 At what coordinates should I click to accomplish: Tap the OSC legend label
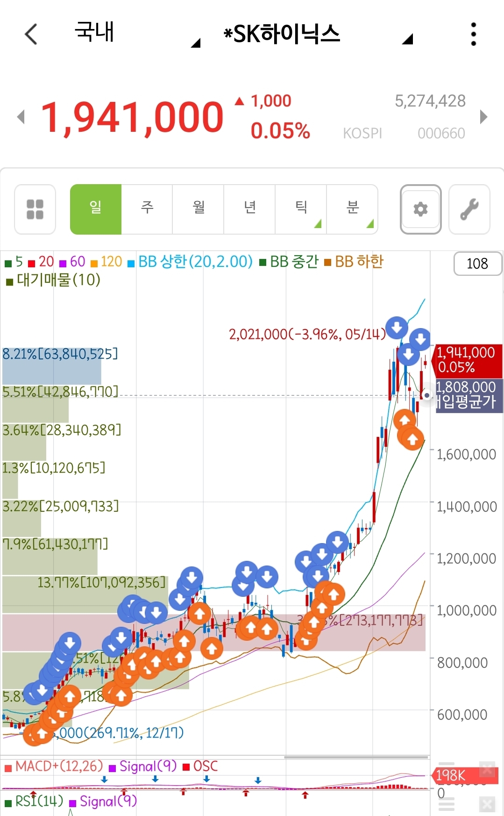pyautogui.click(x=200, y=766)
